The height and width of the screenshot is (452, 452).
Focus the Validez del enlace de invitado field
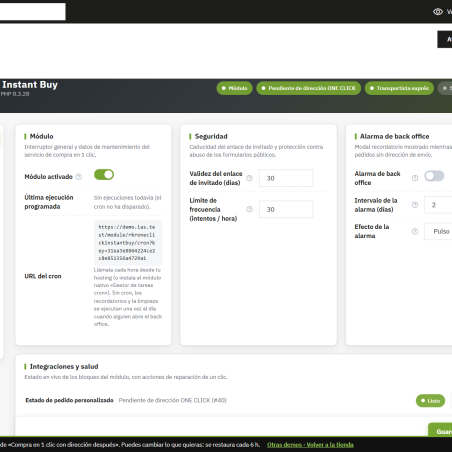pyautogui.click(x=286, y=178)
